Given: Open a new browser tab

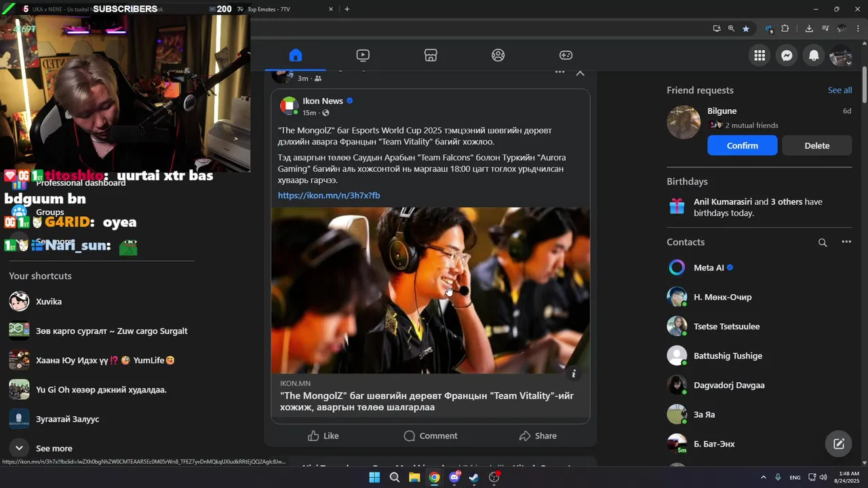Looking at the screenshot, I should tap(347, 9).
